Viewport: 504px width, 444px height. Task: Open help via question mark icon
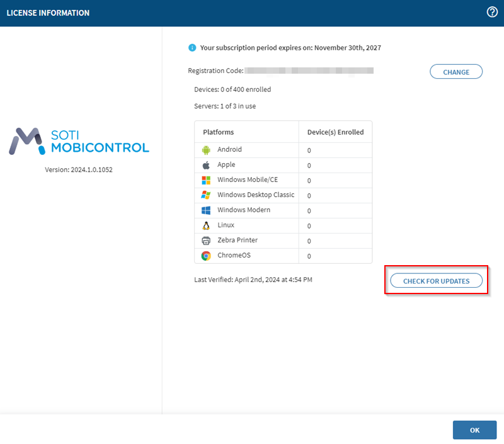coord(492,12)
